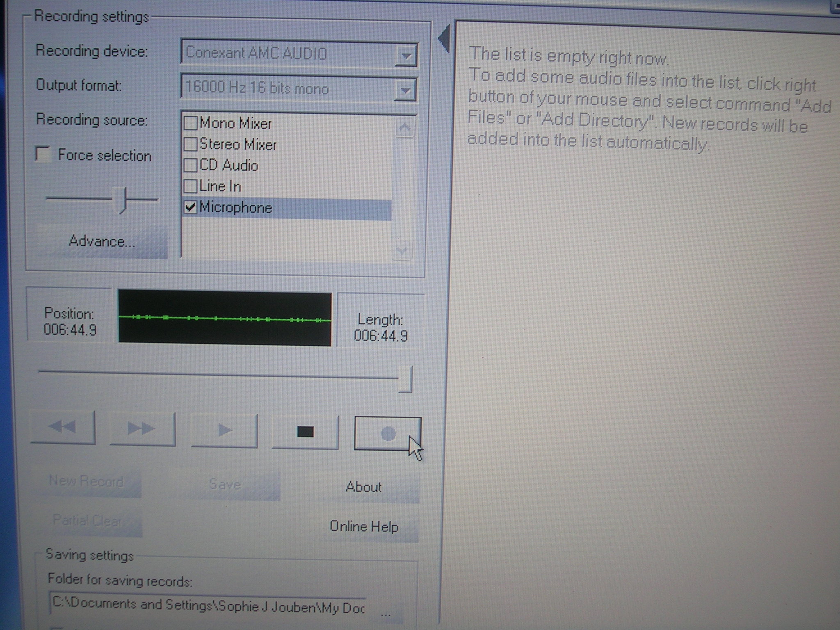
Task: Open the Recording device dropdown
Action: click(406, 55)
